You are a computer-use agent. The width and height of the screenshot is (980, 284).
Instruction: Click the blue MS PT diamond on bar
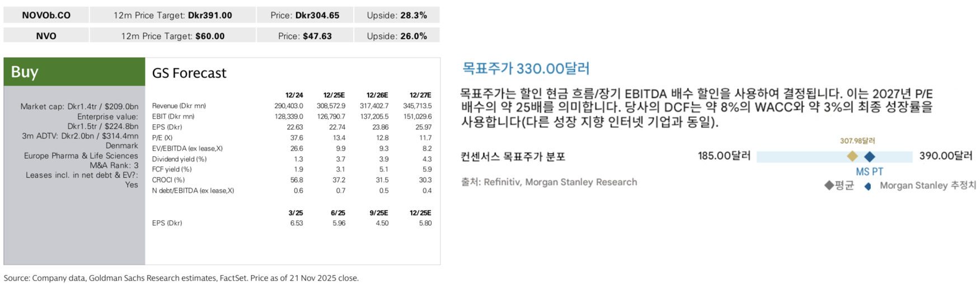[869, 156]
